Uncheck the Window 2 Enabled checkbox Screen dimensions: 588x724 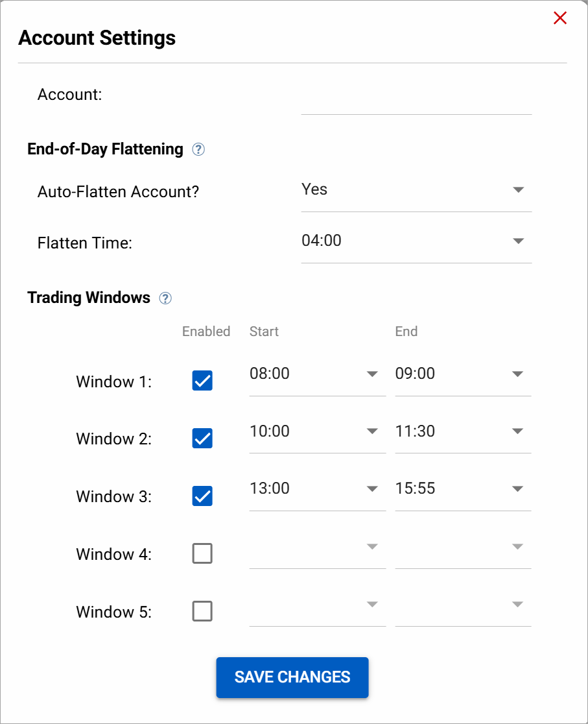coord(202,439)
